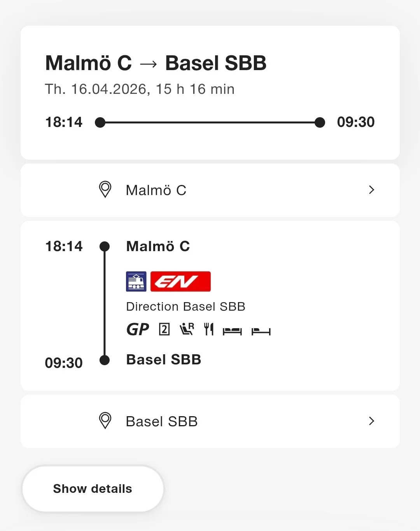Click the restaurant fork and knife icon
The image size is (420, 531).
tap(209, 329)
